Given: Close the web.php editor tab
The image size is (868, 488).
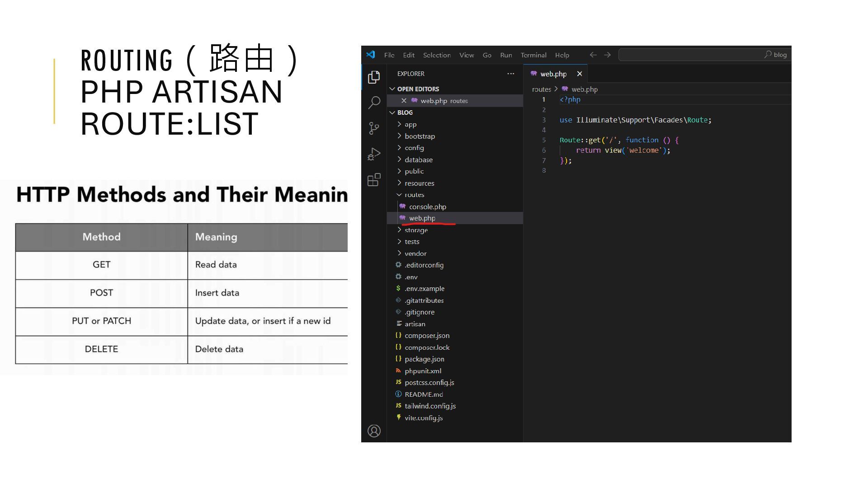Looking at the screenshot, I should tap(580, 74).
